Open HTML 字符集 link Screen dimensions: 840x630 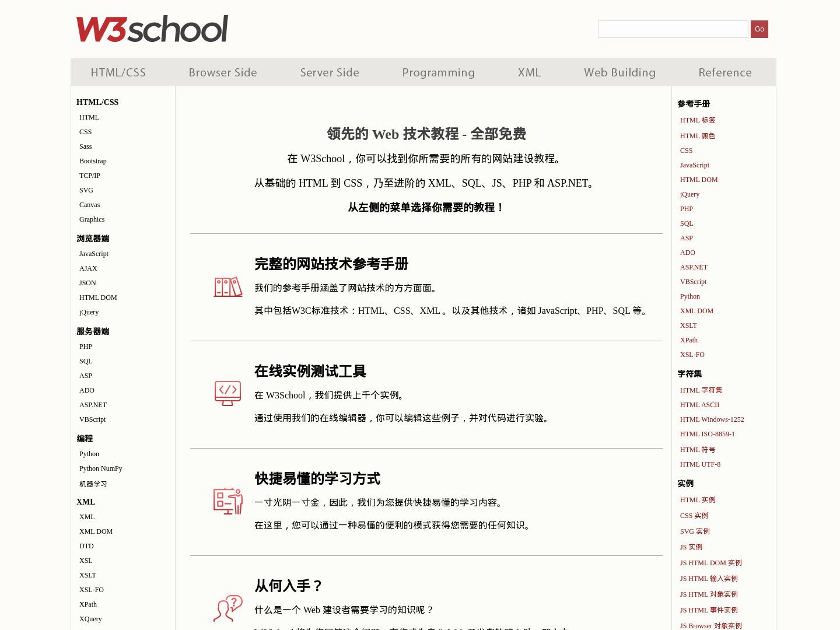(x=701, y=390)
